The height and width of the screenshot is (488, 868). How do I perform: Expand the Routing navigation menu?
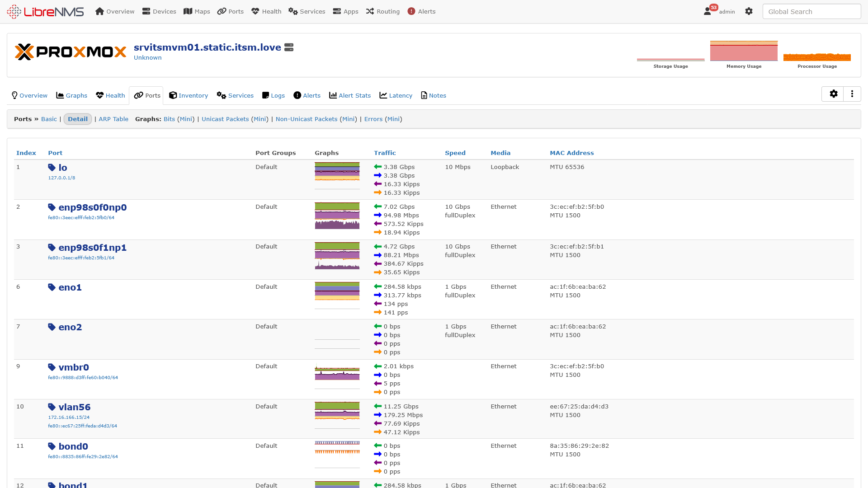(x=382, y=12)
